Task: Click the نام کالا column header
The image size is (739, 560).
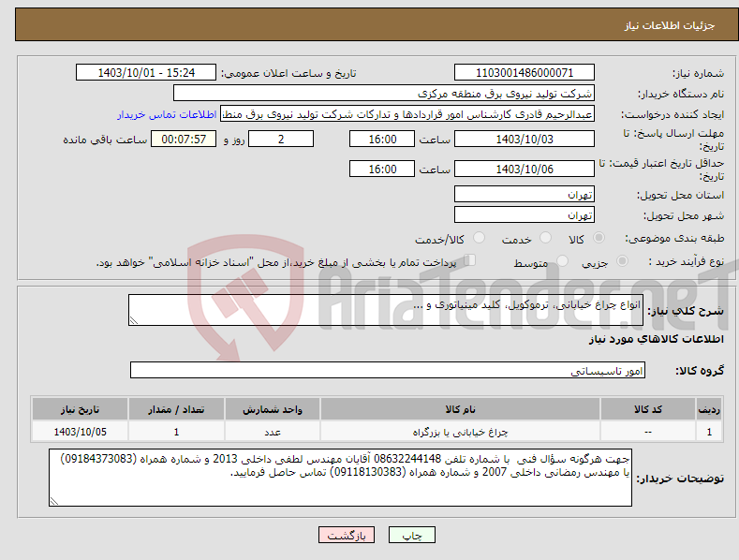Action: point(460,409)
